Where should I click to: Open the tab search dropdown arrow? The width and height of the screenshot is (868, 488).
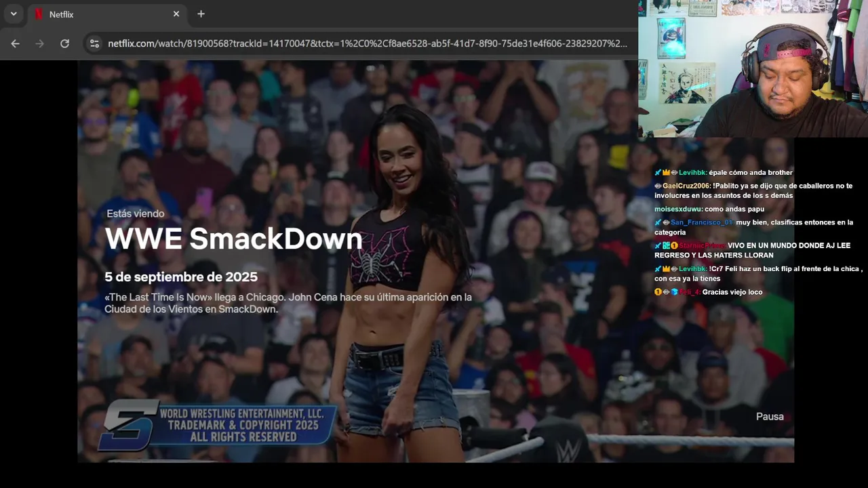coord(14,14)
